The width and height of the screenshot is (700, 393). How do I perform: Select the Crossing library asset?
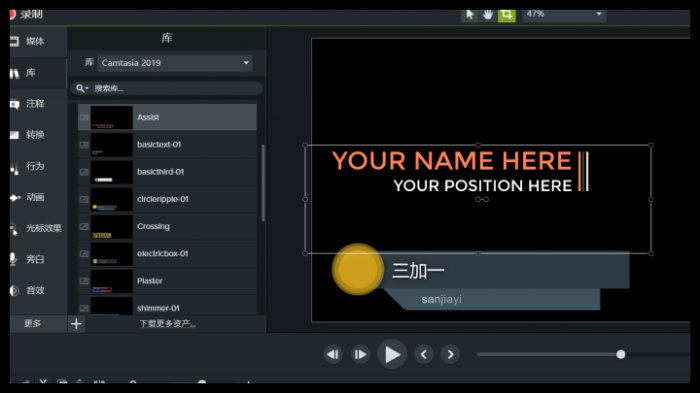pos(167,226)
